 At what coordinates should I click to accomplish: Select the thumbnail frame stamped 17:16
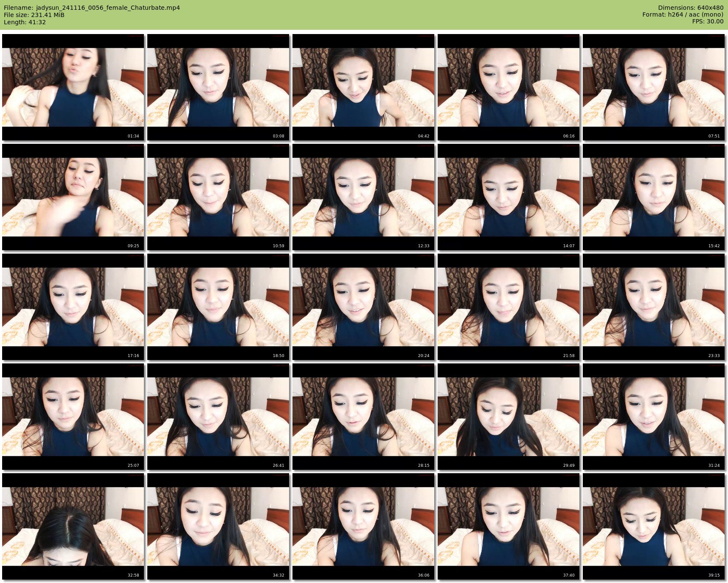[x=73, y=307]
